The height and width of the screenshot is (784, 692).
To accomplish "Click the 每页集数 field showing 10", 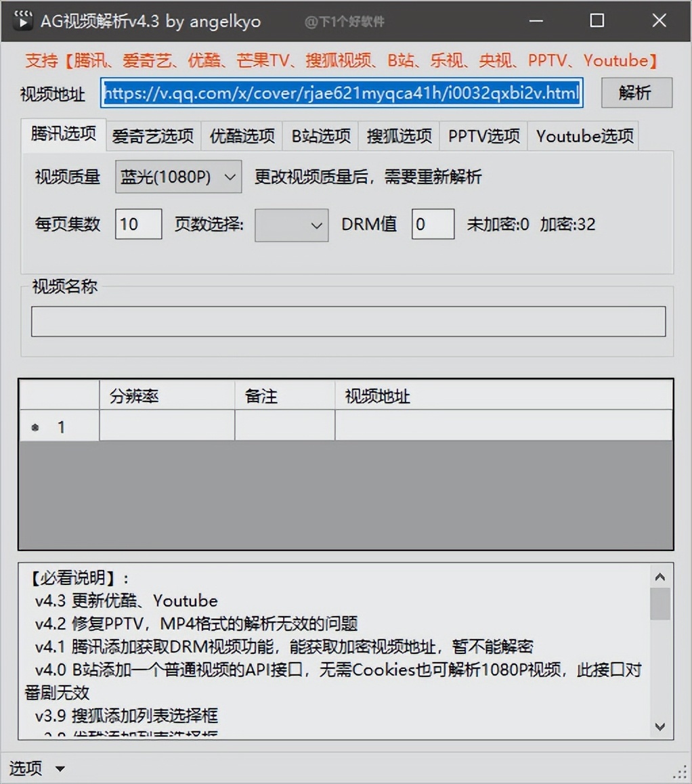I will tap(137, 225).
